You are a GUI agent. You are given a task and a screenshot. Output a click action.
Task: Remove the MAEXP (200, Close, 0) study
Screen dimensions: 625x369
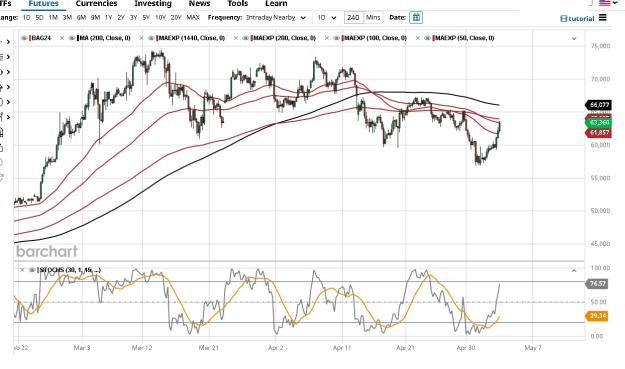(236, 38)
